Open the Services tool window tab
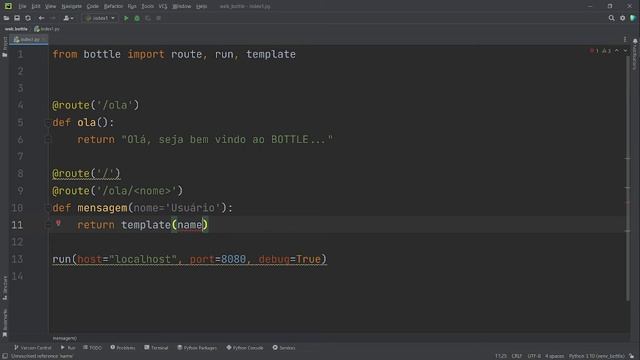Screen dimensions: 640x360 point(284,348)
